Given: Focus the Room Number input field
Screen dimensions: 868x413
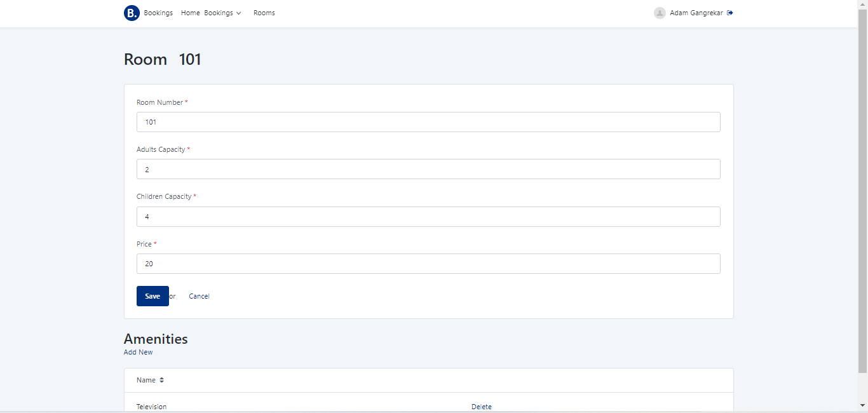Looking at the screenshot, I should pos(428,122).
